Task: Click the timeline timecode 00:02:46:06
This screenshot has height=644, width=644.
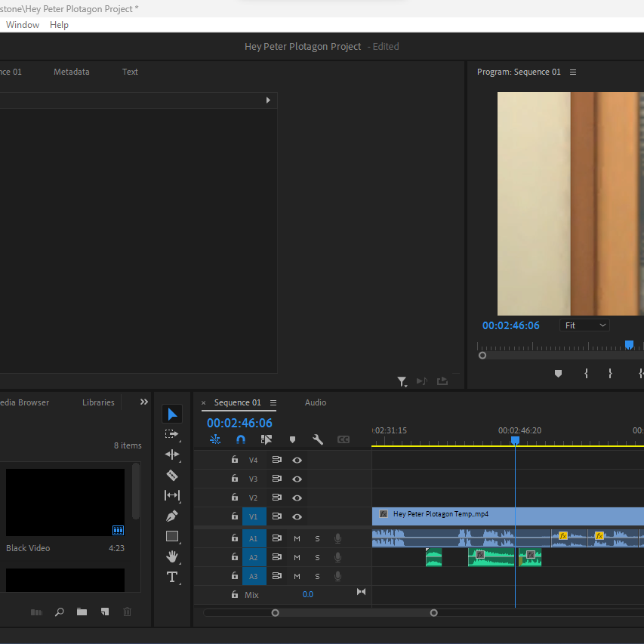Action: click(239, 424)
